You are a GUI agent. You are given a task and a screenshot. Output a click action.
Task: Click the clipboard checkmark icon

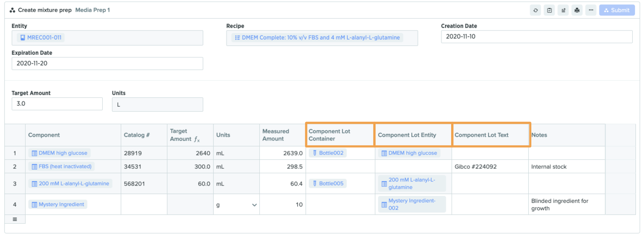[x=549, y=10]
